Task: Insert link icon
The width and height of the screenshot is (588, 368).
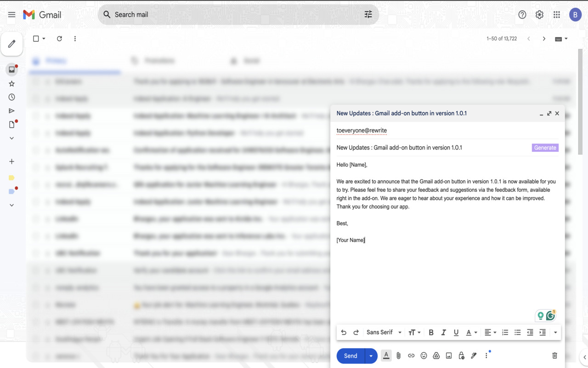Action: [x=411, y=356]
